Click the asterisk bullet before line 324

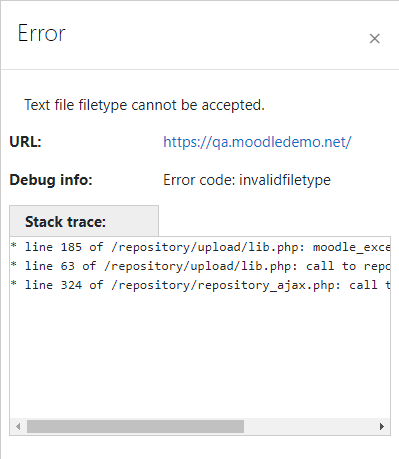tap(14, 284)
